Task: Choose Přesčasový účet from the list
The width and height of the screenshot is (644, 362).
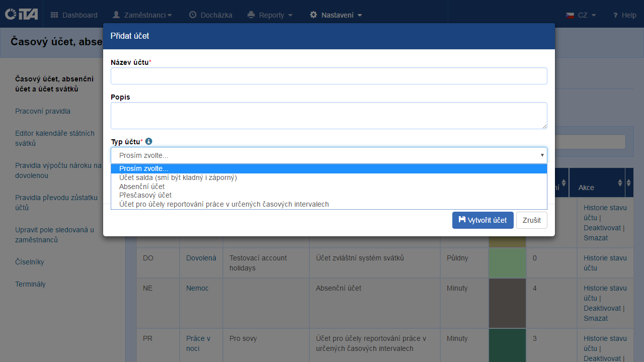Action: (145, 195)
